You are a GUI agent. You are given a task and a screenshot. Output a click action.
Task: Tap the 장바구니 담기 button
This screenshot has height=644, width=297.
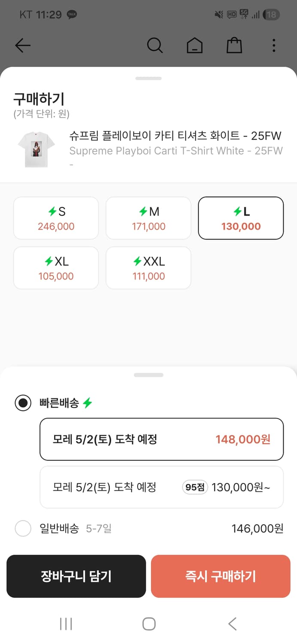[76, 576]
